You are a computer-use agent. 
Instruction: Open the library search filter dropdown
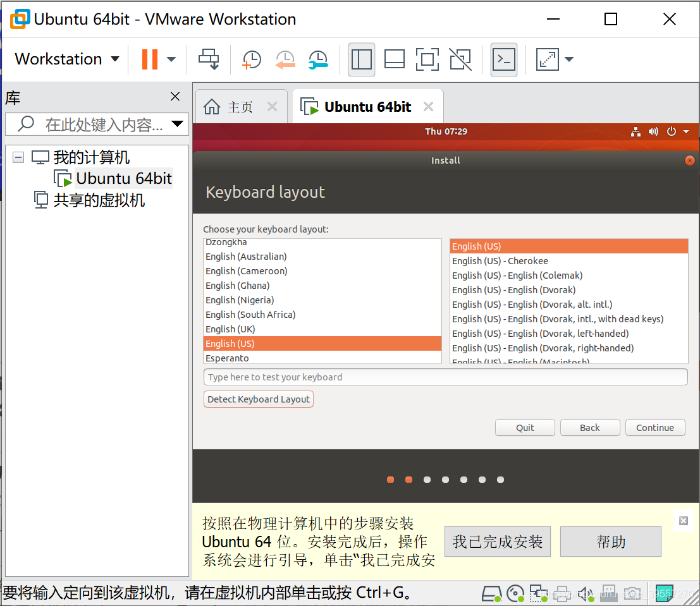point(178,124)
